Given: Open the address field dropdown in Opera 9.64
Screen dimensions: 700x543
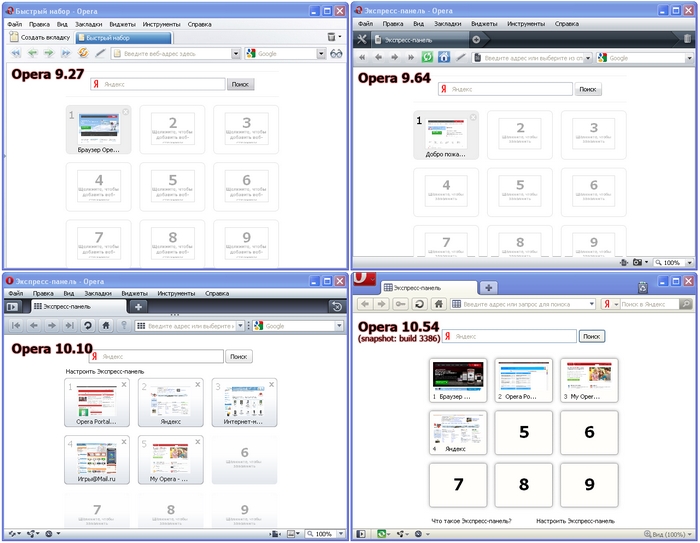Looking at the screenshot, I should (586, 58).
